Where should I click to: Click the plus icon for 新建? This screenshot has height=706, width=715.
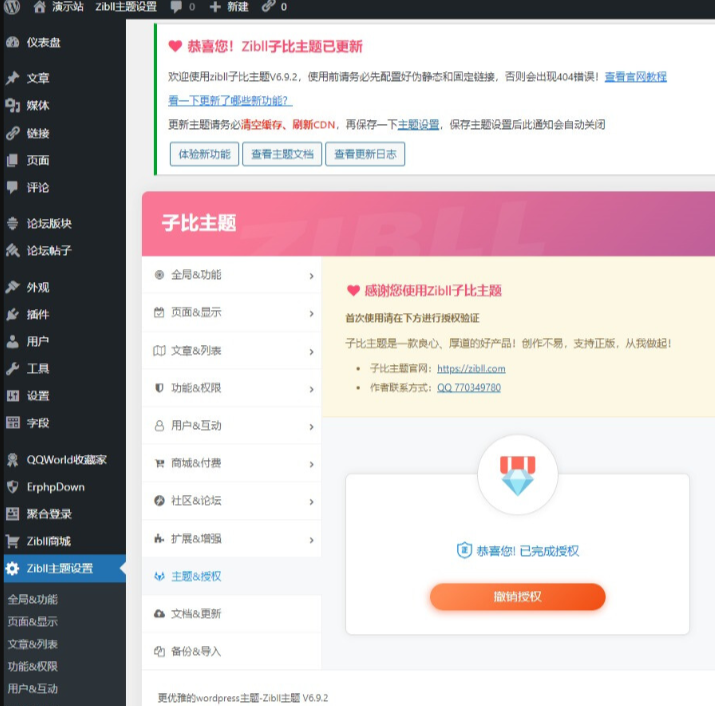(x=215, y=7)
